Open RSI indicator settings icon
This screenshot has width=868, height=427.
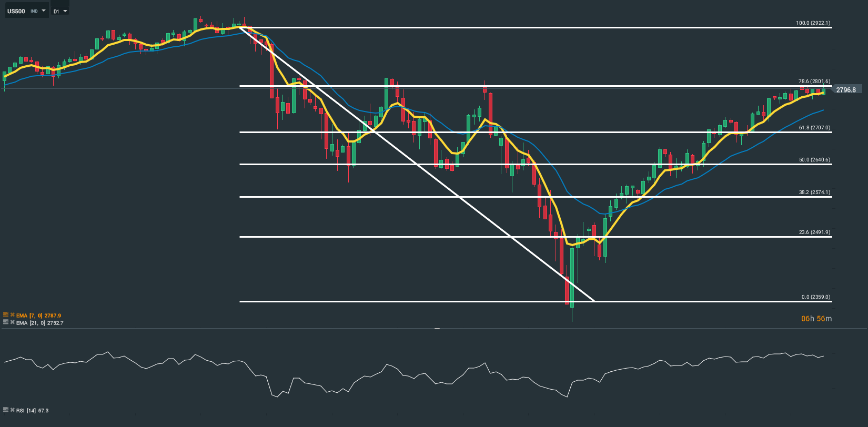6,410
